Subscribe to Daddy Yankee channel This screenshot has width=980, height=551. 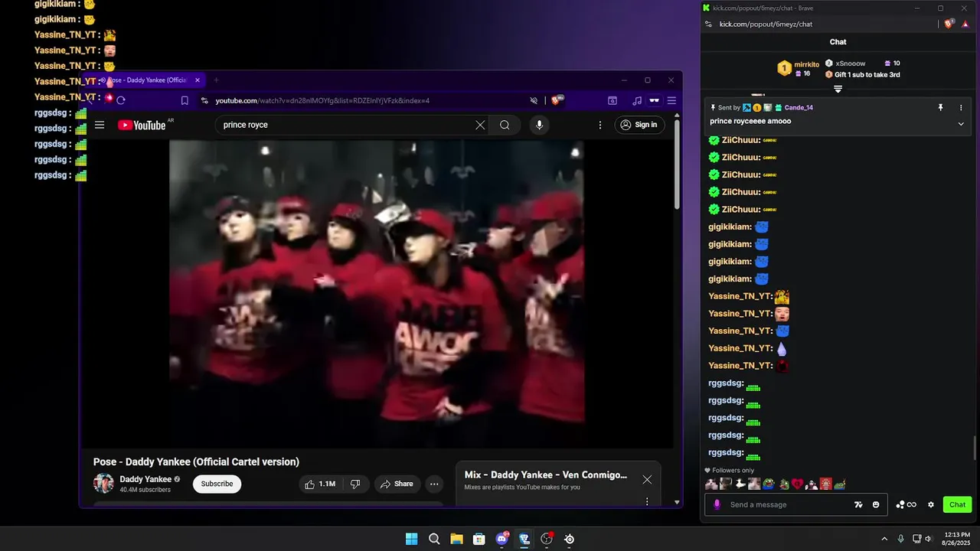217,484
